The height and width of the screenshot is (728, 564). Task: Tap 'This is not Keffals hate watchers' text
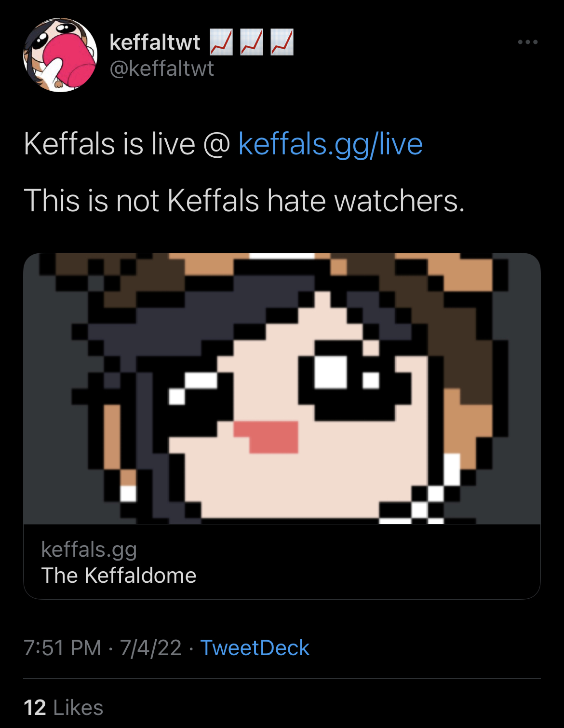point(244,200)
